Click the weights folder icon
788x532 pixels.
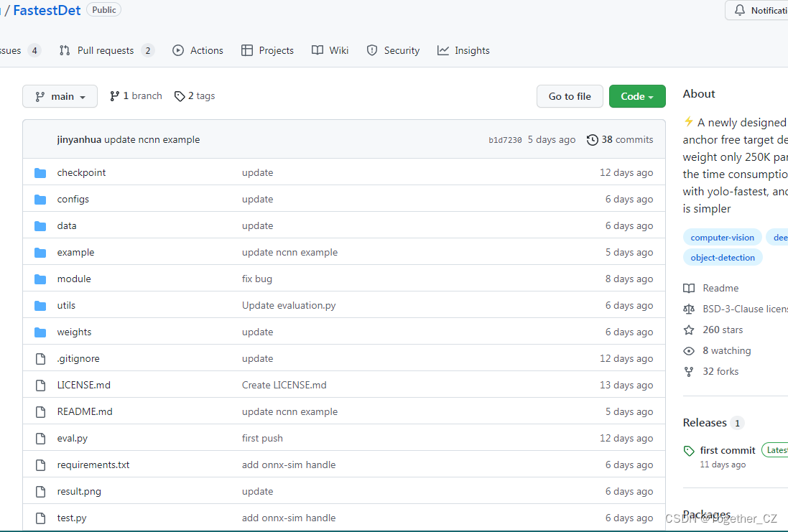(x=40, y=332)
